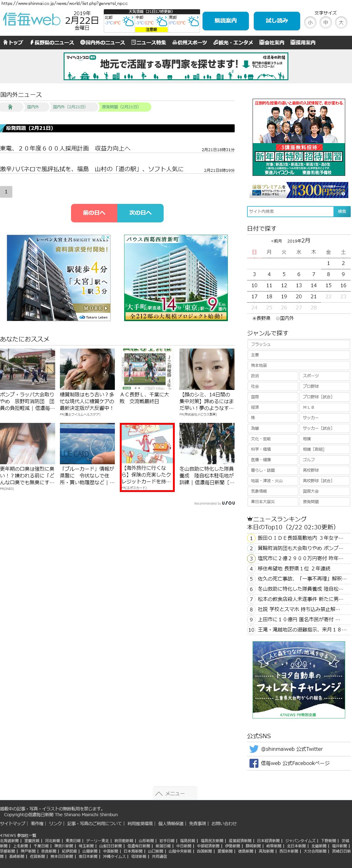Open 信州スポーツ menu
Viewport: 352px width, 868px height.
pyautogui.click(x=190, y=43)
